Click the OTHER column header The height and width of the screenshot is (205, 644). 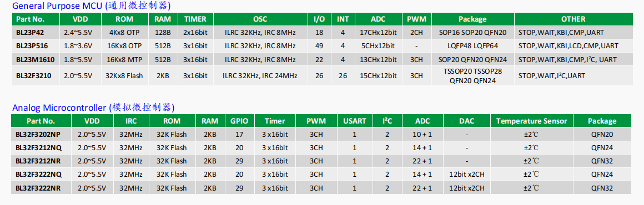tap(573, 19)
